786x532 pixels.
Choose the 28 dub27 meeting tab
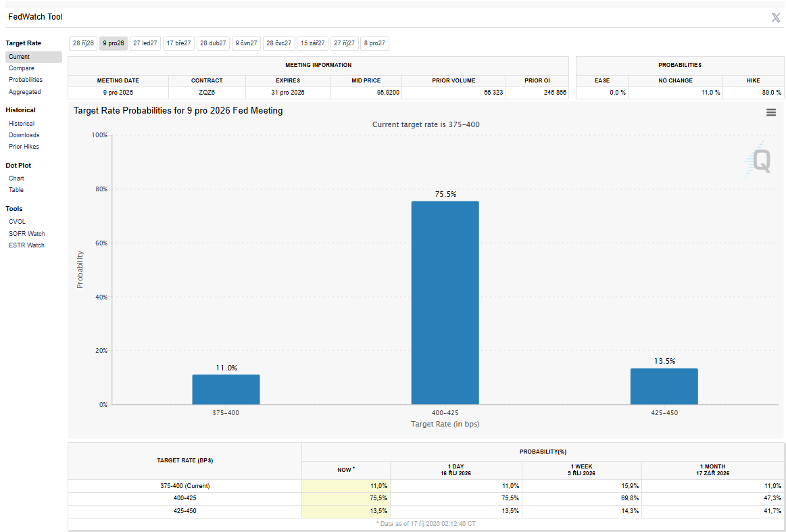pyautogui.click(x=213, y=44)
